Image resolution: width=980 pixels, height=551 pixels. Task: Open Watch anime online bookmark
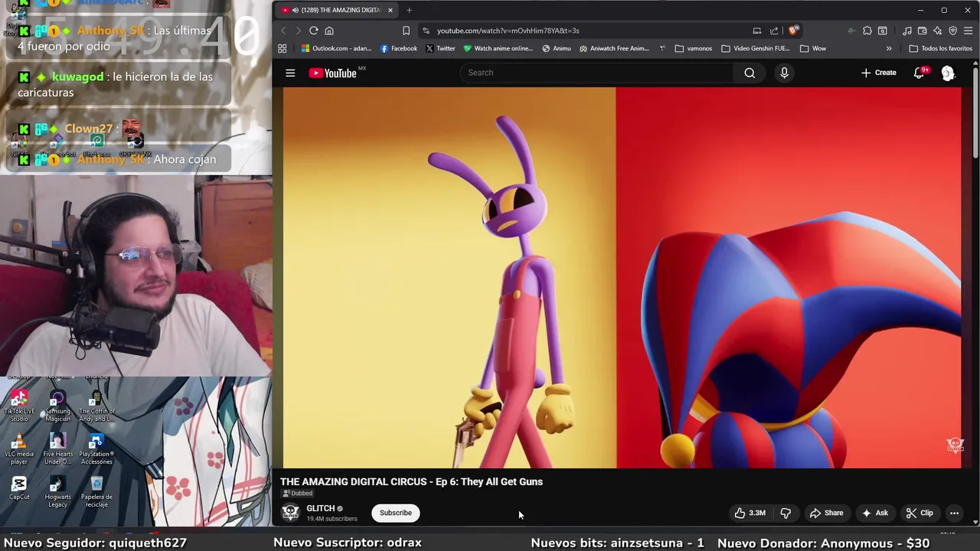coord(498,48)
